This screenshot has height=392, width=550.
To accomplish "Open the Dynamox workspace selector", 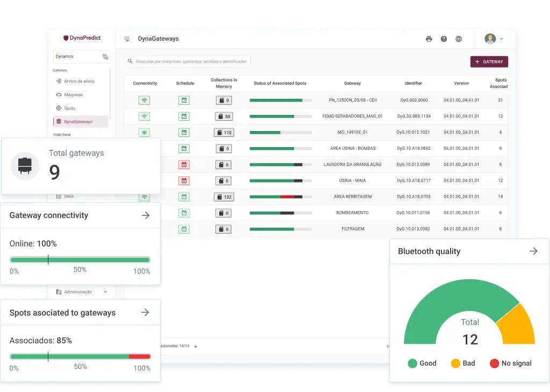I will pyautogui.click(x=82, y=56).
